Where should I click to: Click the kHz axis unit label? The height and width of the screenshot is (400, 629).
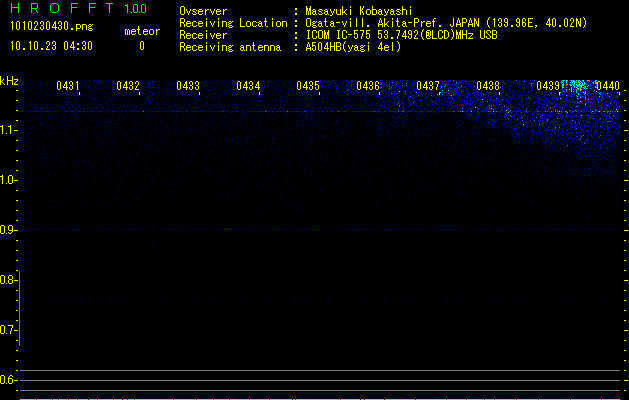(x=9, y=81)
